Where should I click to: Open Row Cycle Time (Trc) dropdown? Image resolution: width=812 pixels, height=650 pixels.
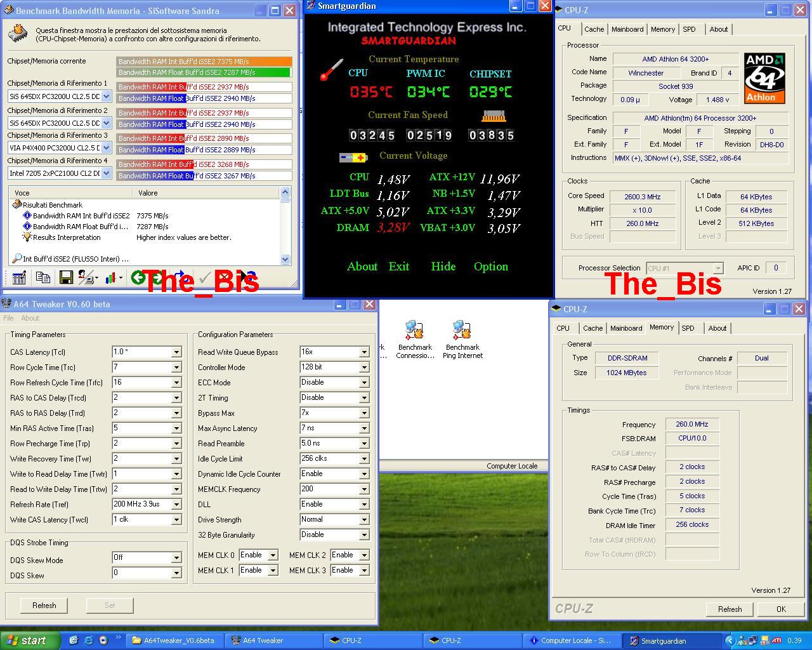176,367
